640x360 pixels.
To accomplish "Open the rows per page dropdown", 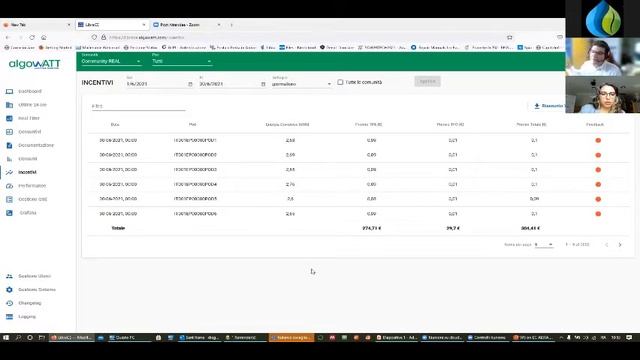I will click(544, 245).
